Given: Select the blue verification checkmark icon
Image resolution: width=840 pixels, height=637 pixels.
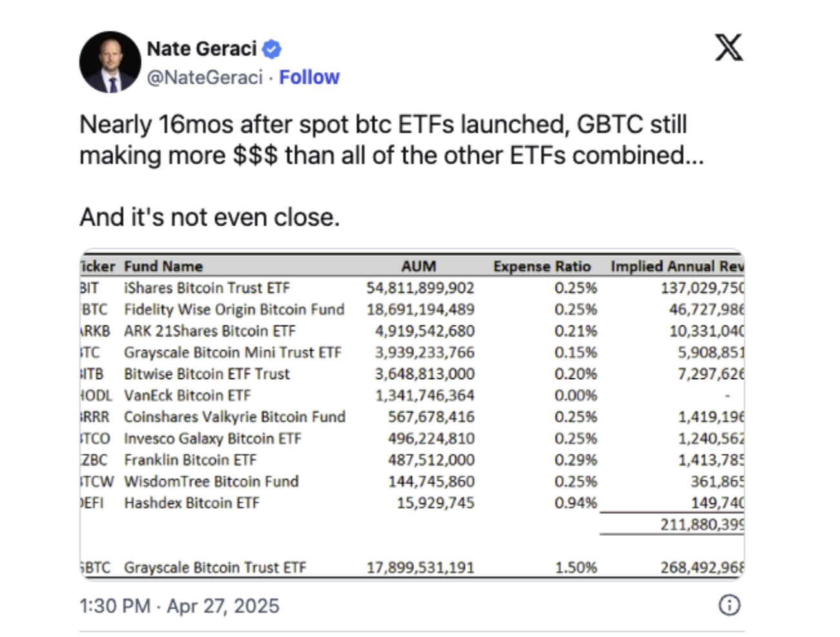Looking at the screenshot, I should pos(272,48).
